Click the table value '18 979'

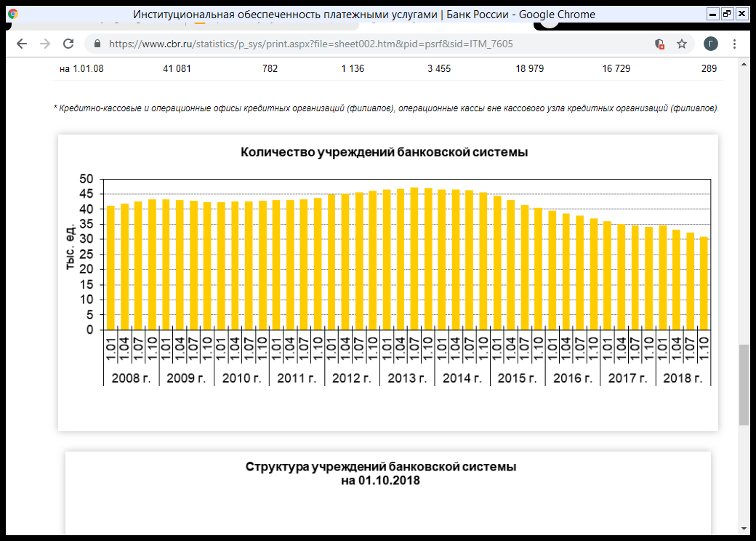pyautogui.click(x=529, y=69)
